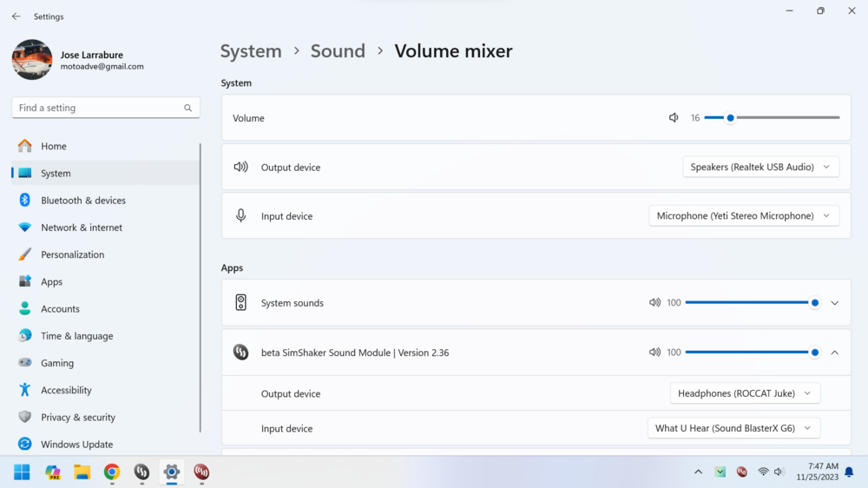Mute the System sounds speaker icon
The width and height of the screenshot is (868, 488).
[x=654, y=303]
